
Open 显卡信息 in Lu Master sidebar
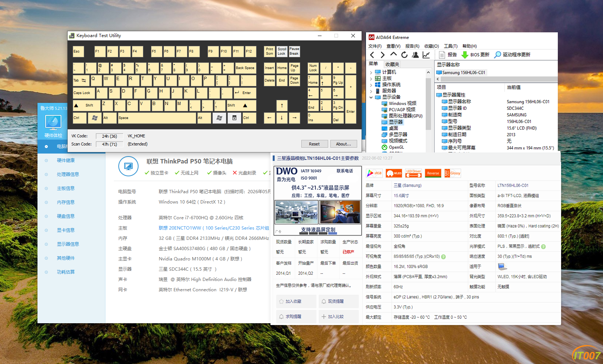tap(66, 230)
